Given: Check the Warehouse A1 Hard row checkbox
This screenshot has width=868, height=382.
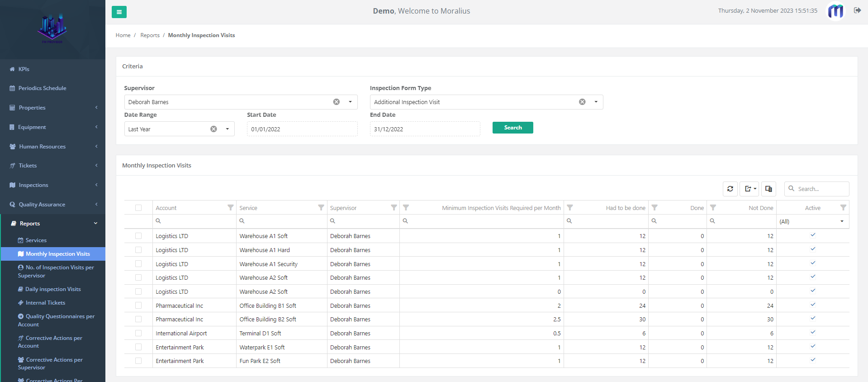Looking at the screenshot, I should coord(138,250).
